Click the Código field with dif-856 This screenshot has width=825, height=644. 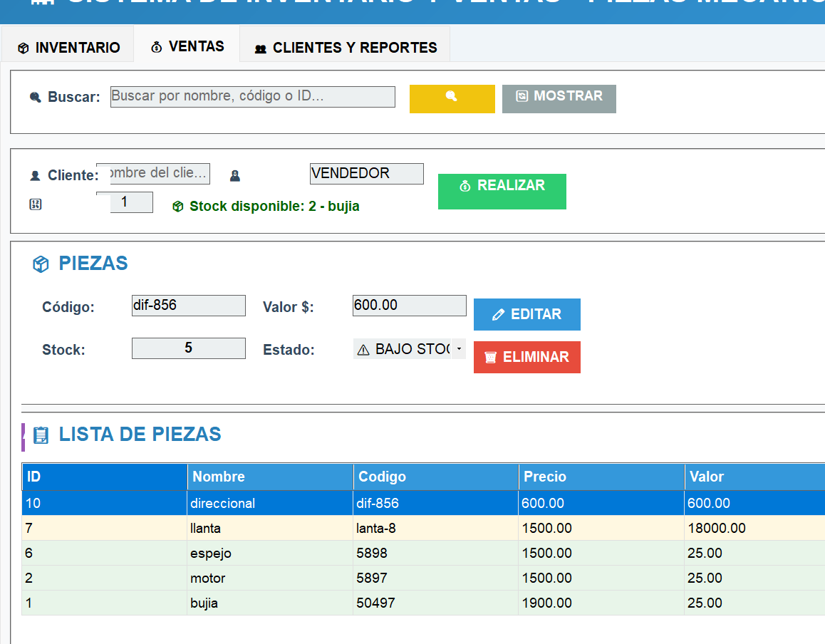188,306
